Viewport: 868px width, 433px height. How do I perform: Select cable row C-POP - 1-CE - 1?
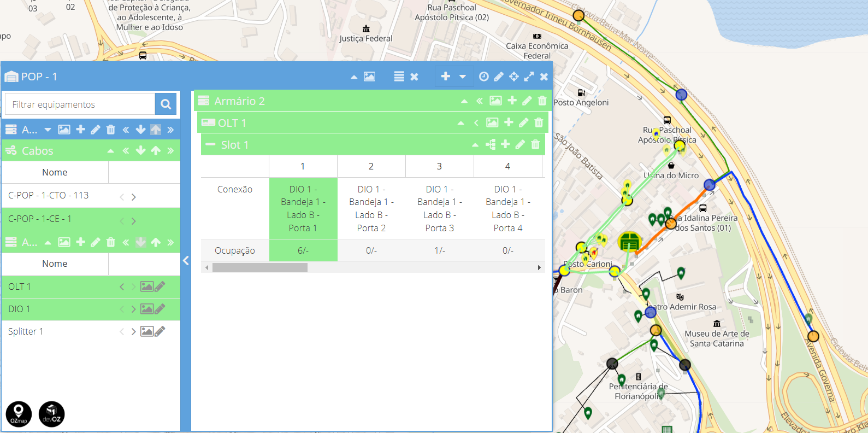pos(91,219)
